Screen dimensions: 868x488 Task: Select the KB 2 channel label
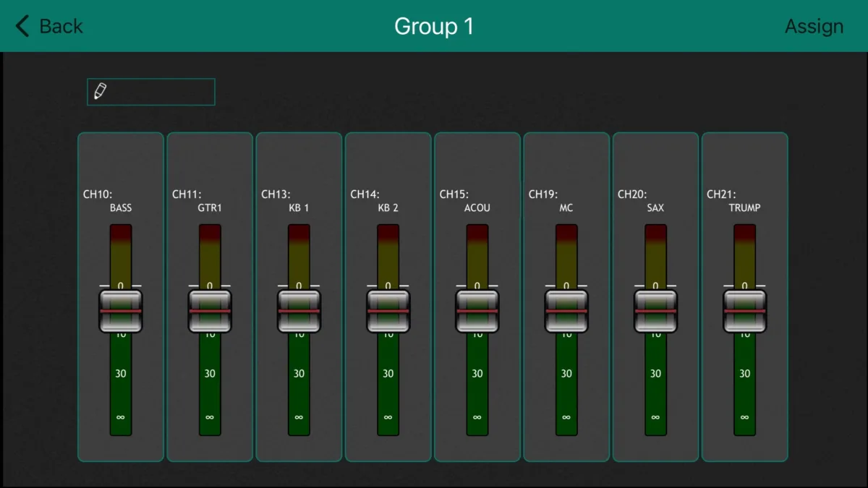[388, 208]
